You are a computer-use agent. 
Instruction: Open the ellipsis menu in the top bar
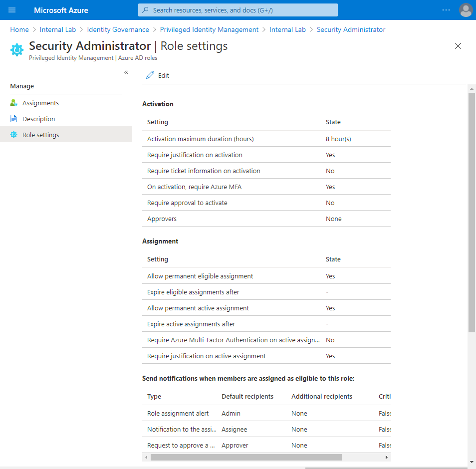point(446,10)
